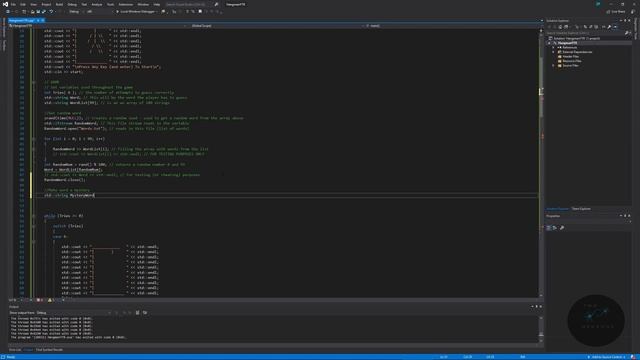Open the Analyze menu

point(97,4)
